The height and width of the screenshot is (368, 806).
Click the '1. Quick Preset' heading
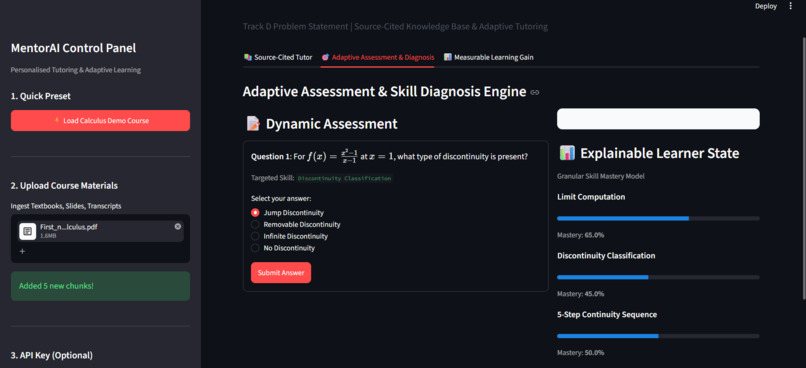click(41, 96)
